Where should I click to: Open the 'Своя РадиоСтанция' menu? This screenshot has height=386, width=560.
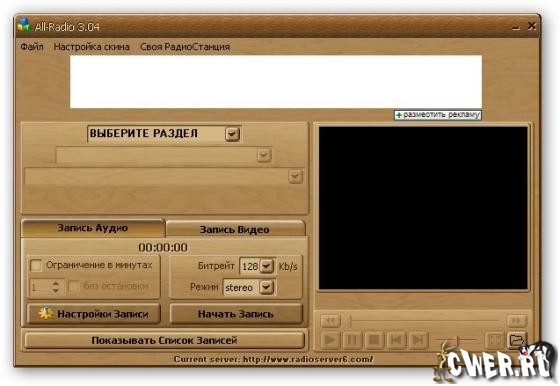tap(185, 47)
